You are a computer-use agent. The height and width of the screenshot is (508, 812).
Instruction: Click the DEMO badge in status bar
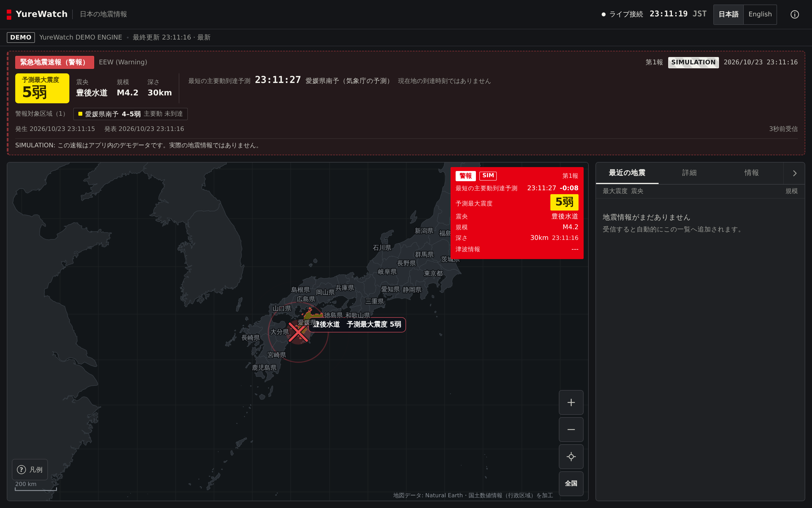(21, 37)
